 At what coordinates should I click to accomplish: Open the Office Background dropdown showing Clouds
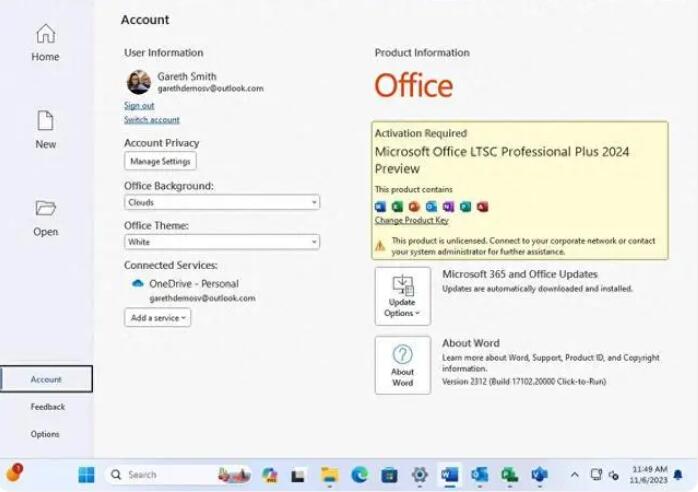(x=222, y=202)
